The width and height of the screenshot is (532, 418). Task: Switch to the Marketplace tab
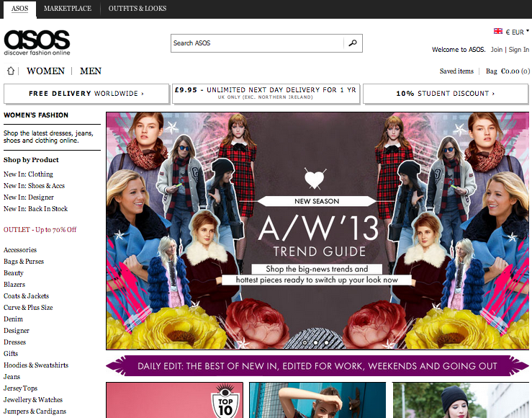pyautogui.click(x=68, y=9)
